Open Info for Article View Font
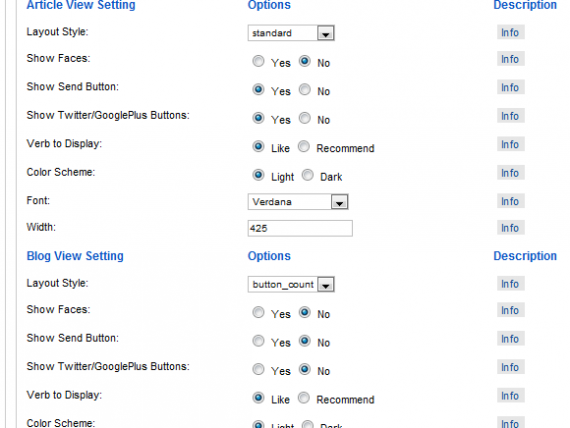This screenshot has height=428, width=570. point(510,201)
